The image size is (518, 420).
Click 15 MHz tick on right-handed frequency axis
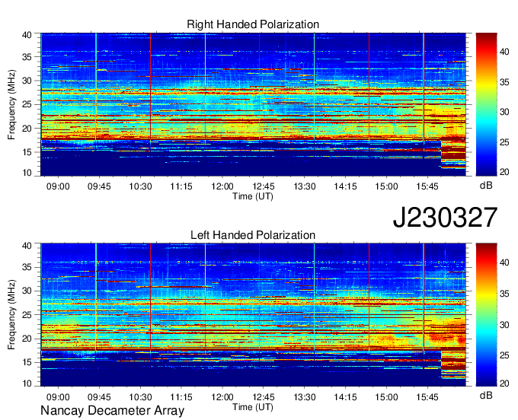pos(27,152)
